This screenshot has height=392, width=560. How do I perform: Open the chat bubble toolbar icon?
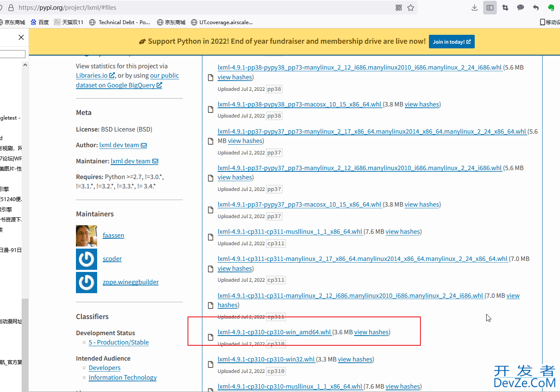tap(521, 8)
